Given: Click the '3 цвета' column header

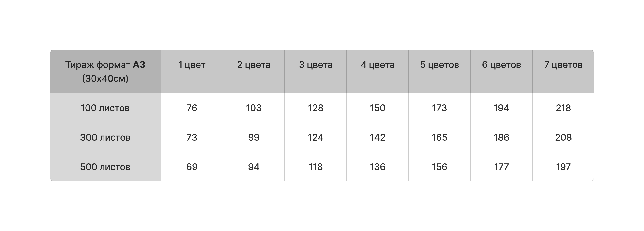Looking at the screenshot, I should 316,65.
